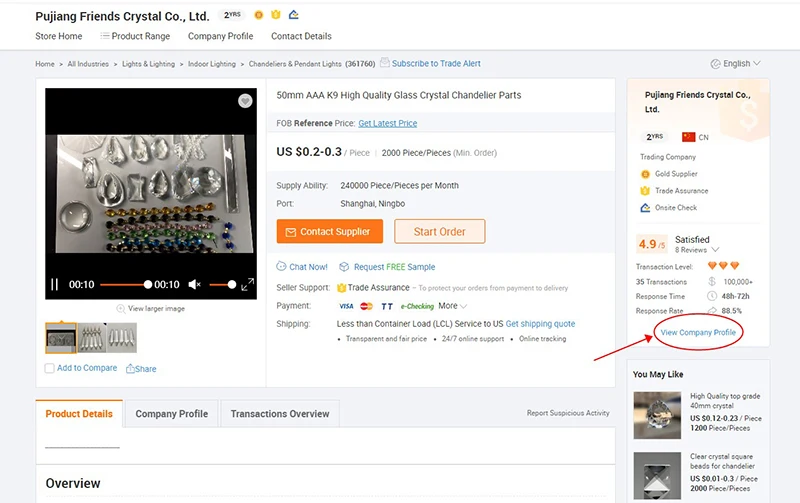Open the View Company Profile link

point(698,332)
